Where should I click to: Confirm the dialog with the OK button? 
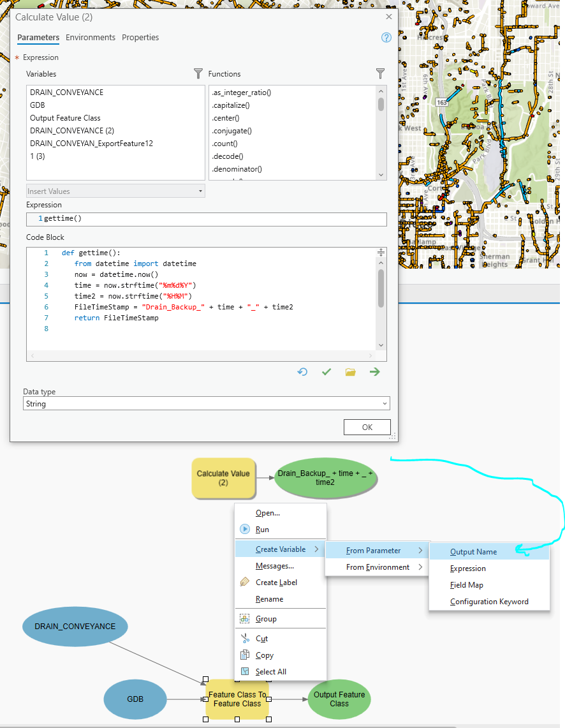click(367, 427)
